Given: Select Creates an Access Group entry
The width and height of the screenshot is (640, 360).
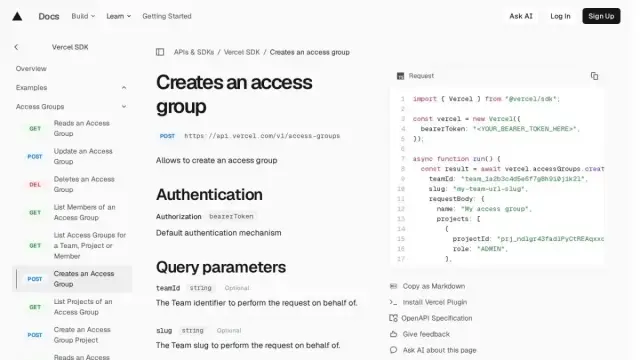Looking at the screenshot, I should pos(72,279).
